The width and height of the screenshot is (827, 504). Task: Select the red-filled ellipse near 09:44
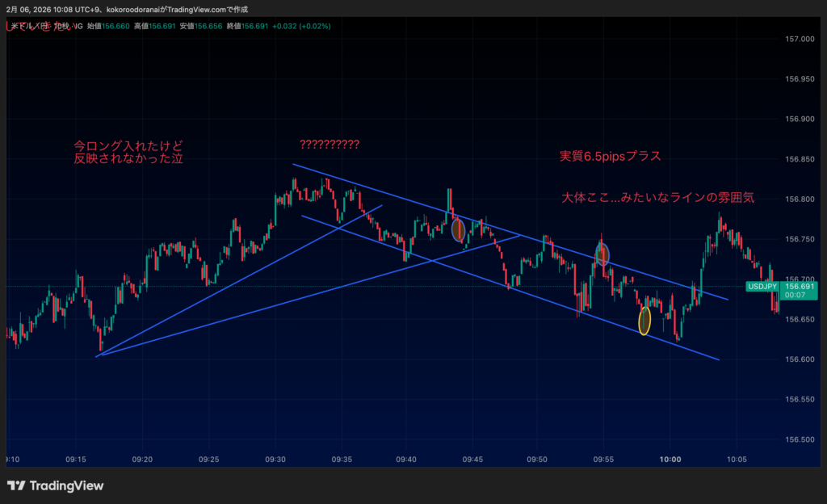coord(457,230)
